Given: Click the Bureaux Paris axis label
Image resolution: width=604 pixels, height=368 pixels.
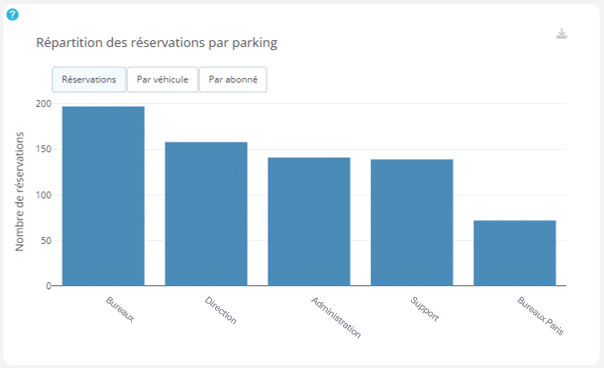Looking at the screenshot, I should [x=540, y=316].
